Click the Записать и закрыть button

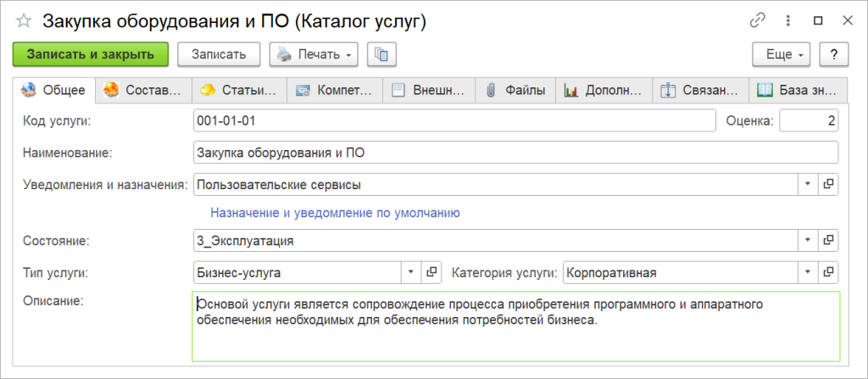point(91,54)
